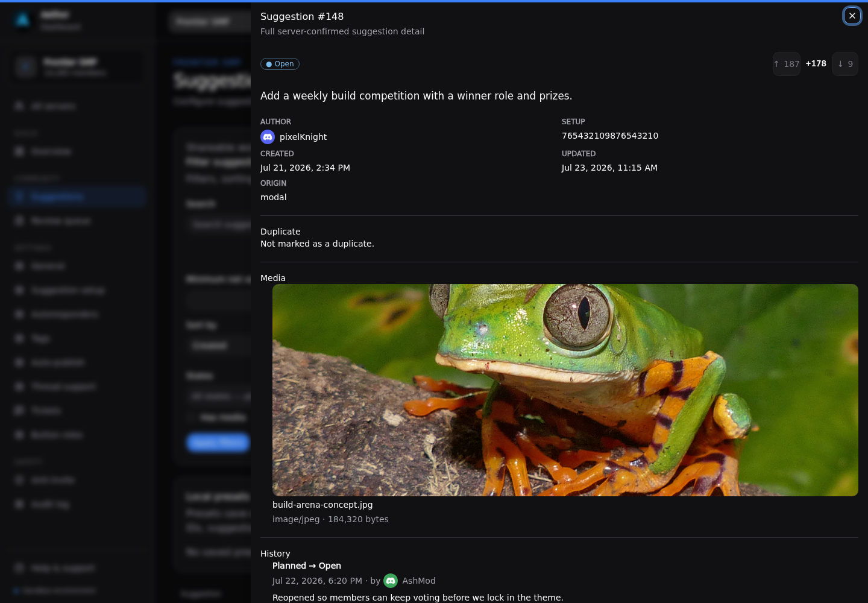Click the Not marked as a duplicate text
Screen dimensions: 868x603
317,244
